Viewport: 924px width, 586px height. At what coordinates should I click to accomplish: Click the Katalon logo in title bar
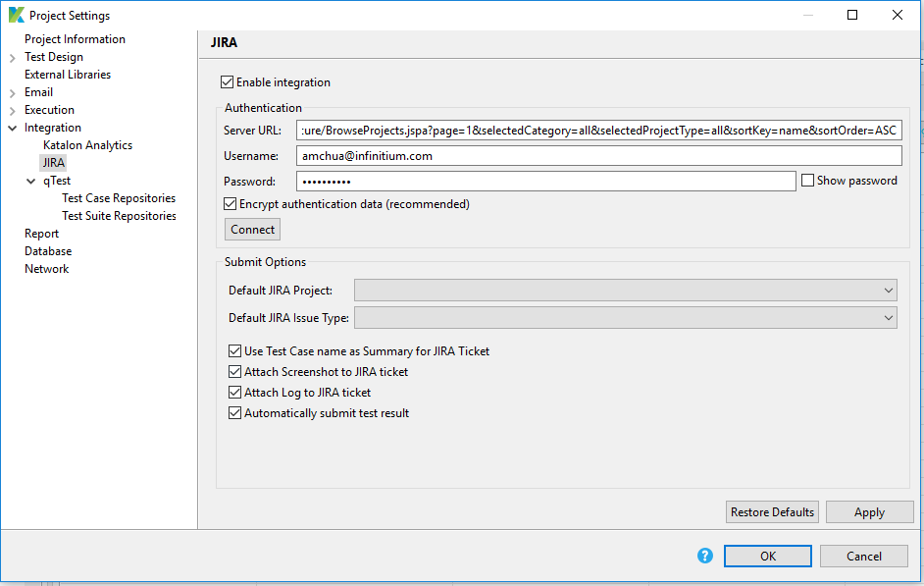pos(17,15)
